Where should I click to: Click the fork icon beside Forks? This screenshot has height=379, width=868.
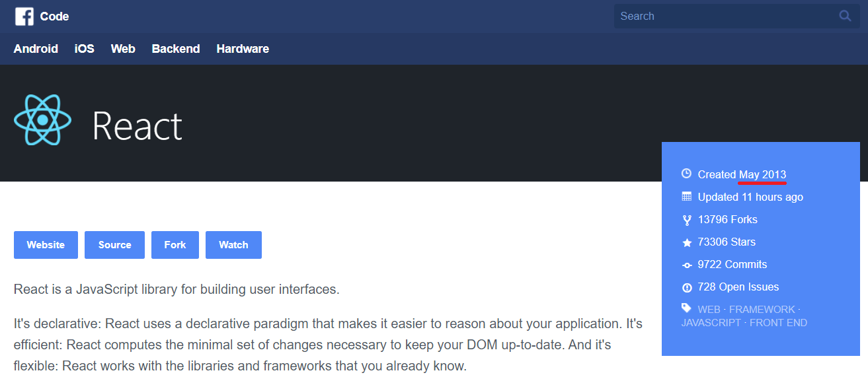[686, 220]
